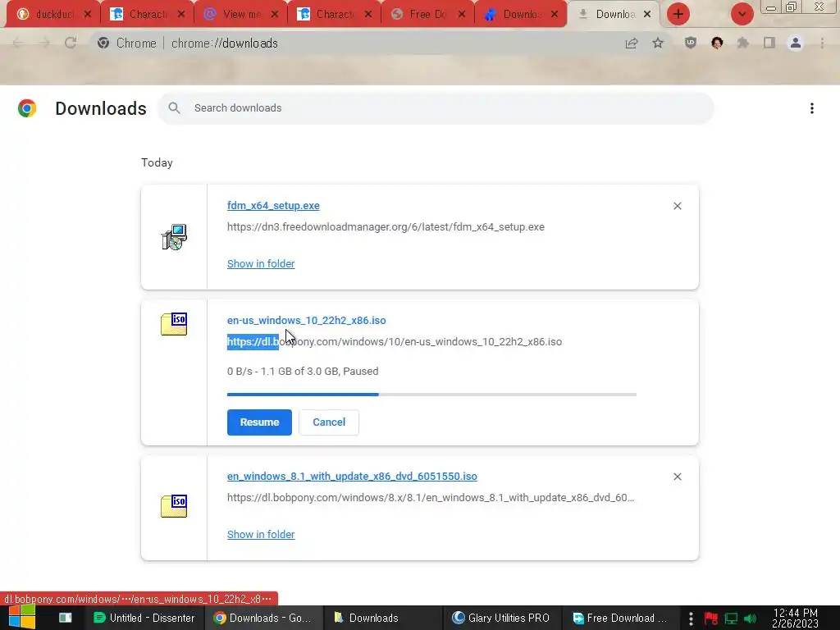Screen dimensions: 840x630
Task: Open the Downloads page more-actions menu
Action: coord(812,108)
